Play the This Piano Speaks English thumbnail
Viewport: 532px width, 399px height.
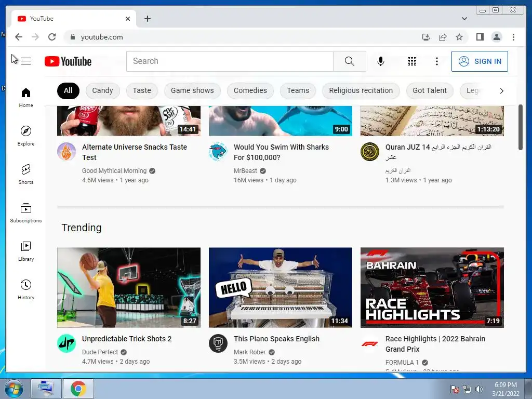point(281,287)
